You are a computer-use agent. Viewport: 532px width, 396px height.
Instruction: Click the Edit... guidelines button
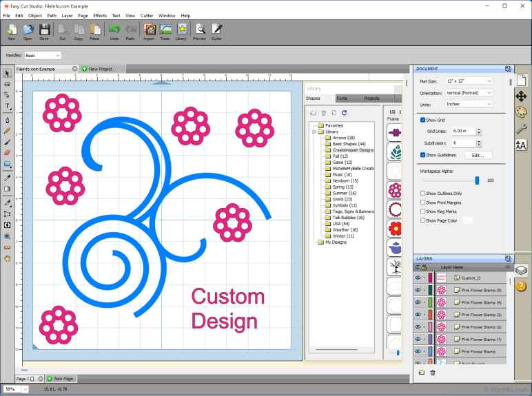pyautogui.click(x=478, y=156)
